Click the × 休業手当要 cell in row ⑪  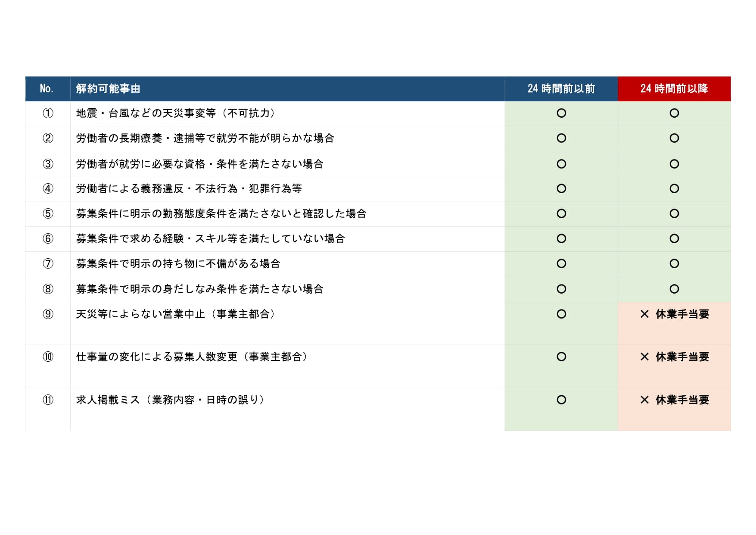674,400
